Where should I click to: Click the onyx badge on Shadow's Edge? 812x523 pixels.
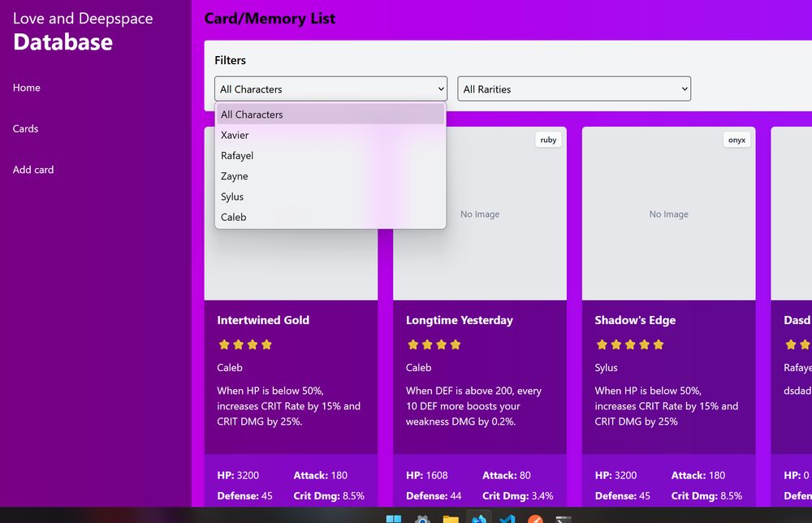point(736,140)
